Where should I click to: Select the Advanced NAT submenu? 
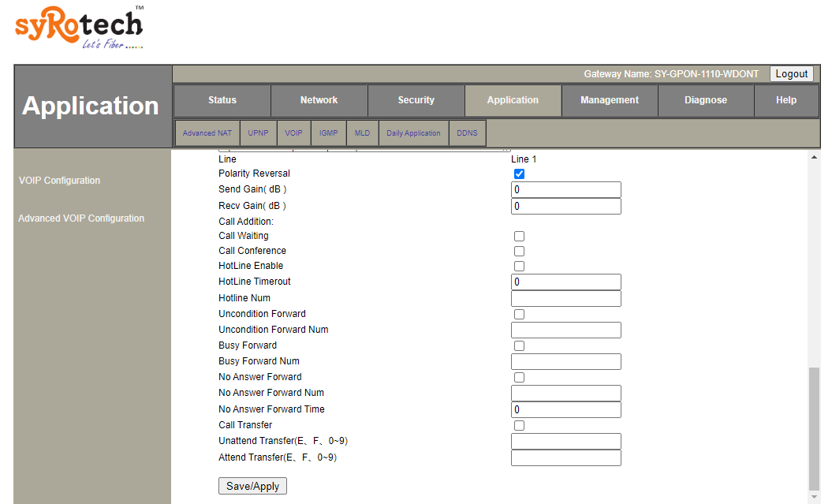(x=207, y=133)
